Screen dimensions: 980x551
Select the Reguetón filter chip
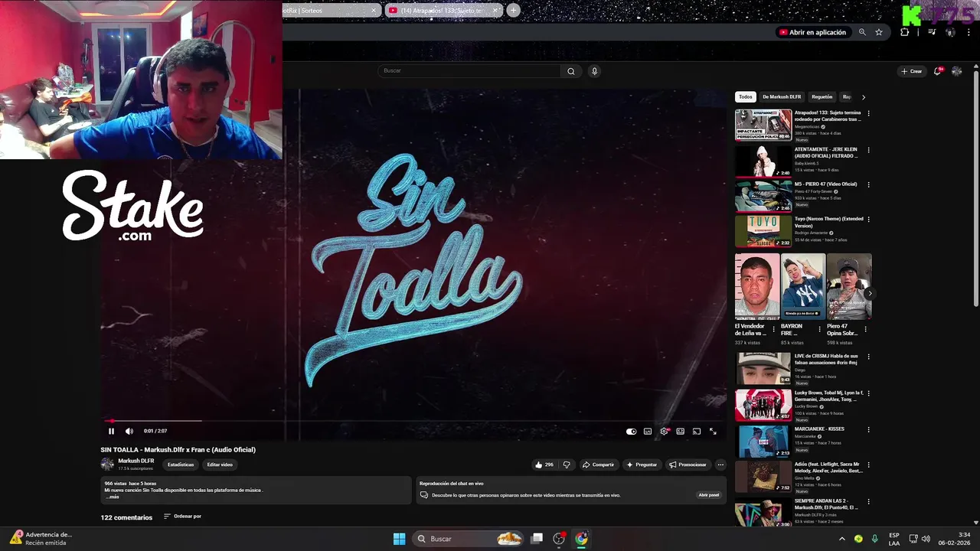tap(822, 97)
